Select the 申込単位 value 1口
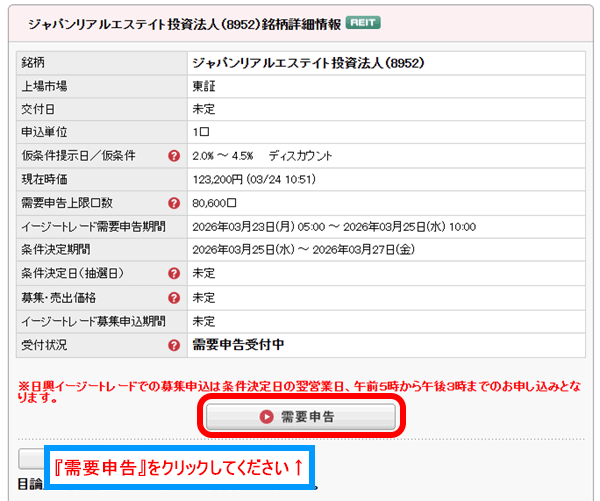 [x=201, y=132]
